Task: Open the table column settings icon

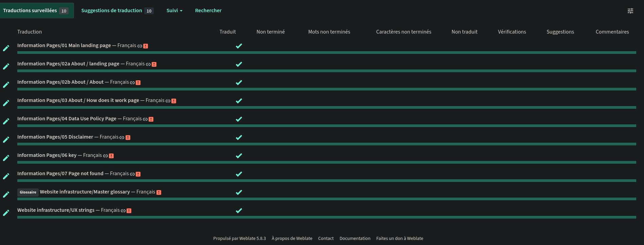Action: coord(630,11)
